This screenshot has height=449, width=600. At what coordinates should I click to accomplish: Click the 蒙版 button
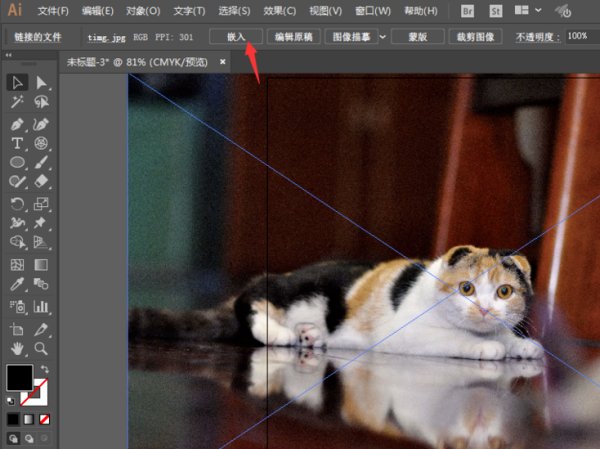tap(417, 37)
